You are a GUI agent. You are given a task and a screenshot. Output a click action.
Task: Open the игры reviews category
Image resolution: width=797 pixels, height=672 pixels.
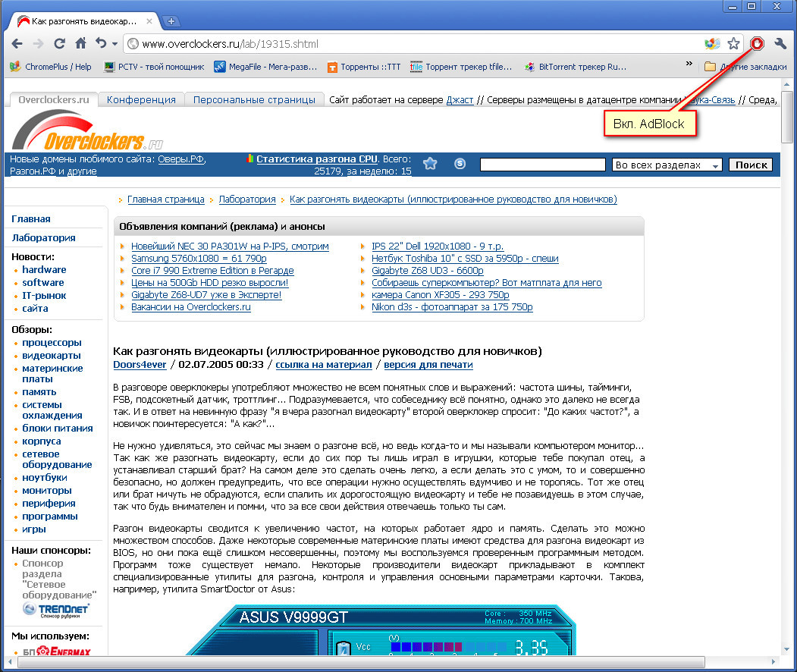[34, 529]
